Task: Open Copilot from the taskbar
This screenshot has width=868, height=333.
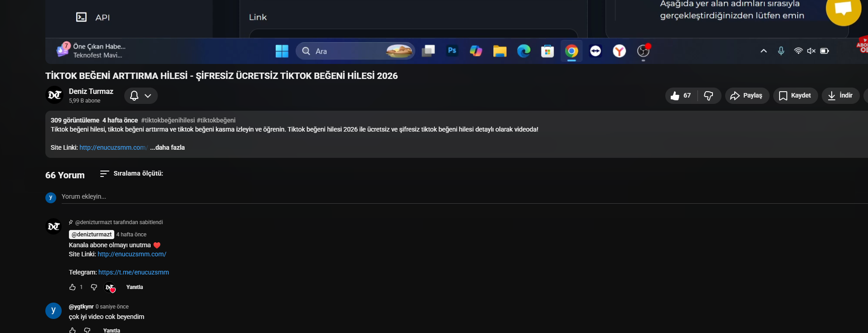Action: pos(476,51)
